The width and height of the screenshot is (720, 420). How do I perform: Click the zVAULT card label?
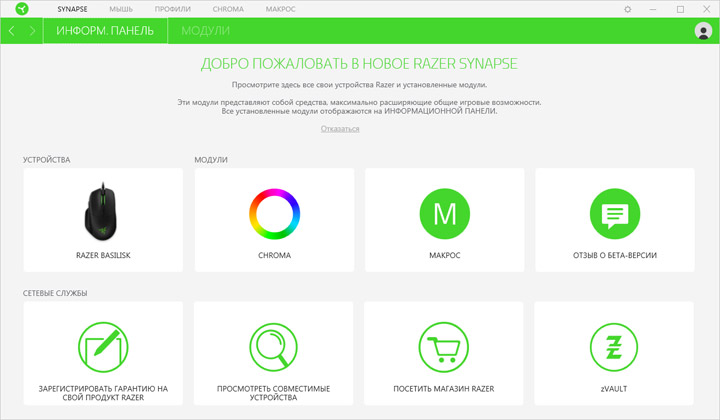pyautogui.click(x=614, y=389)
